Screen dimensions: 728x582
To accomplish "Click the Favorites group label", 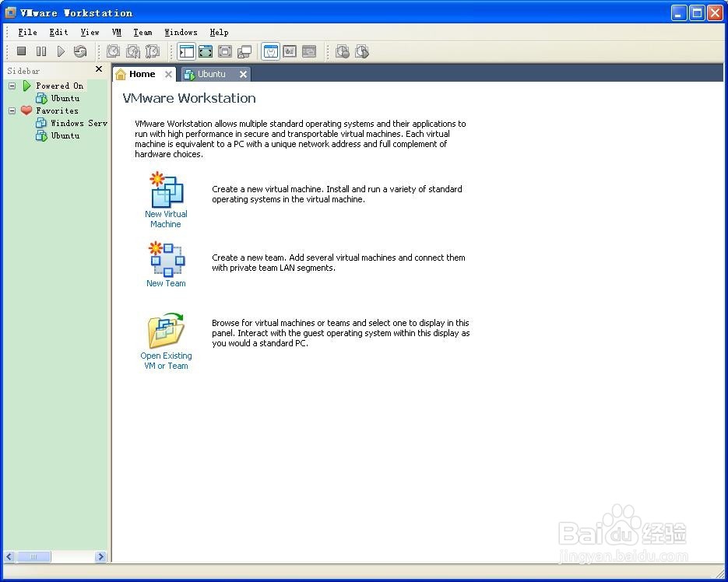I will 57,110.
